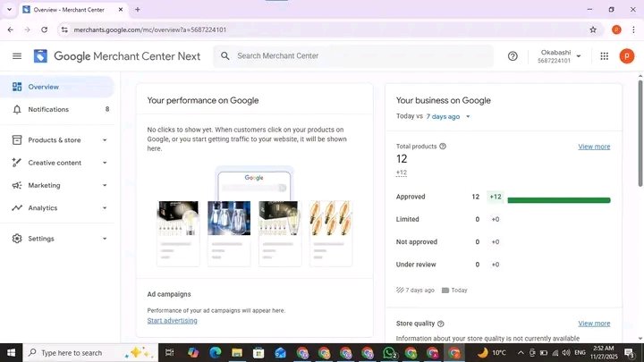Click the ENG language indicator
This screenshot has height=362, width=644.
point(580,352)
